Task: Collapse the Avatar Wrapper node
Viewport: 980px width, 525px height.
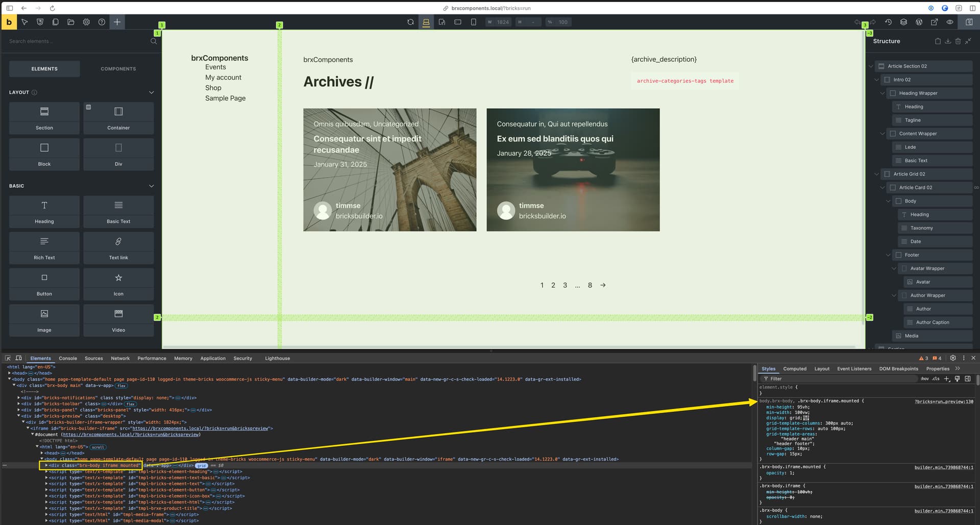Action: pos(894,268)
